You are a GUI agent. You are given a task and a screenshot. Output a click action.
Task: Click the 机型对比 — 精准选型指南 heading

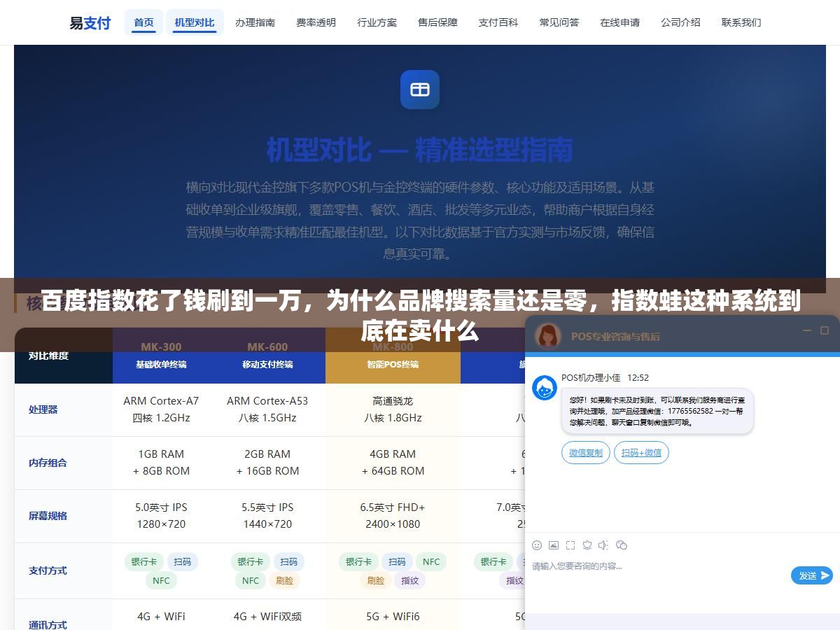420,149
